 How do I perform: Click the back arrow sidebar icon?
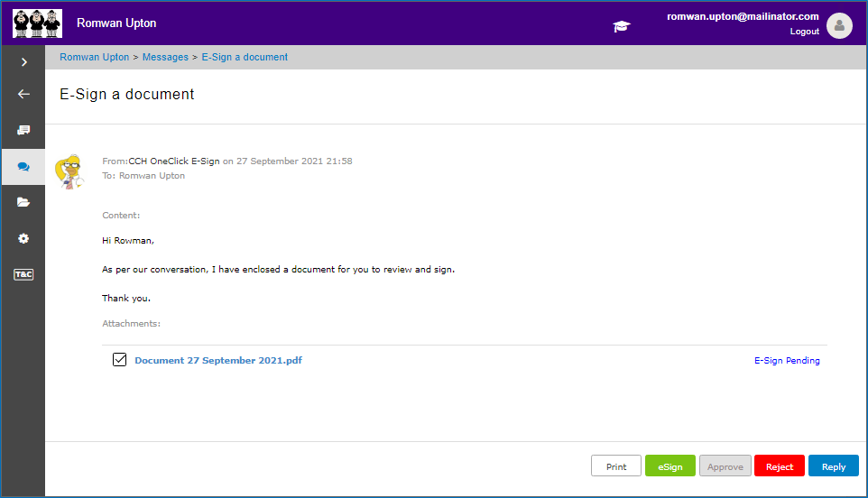pyautogui.click(x=23, y=94)
